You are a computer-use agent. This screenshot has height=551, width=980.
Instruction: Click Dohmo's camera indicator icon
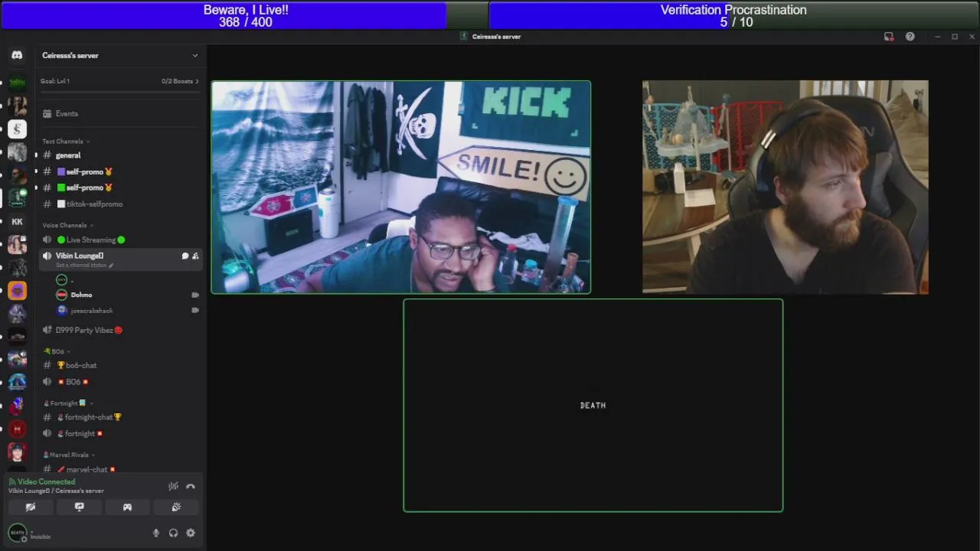pyautogui.click(x=195, y=295)
